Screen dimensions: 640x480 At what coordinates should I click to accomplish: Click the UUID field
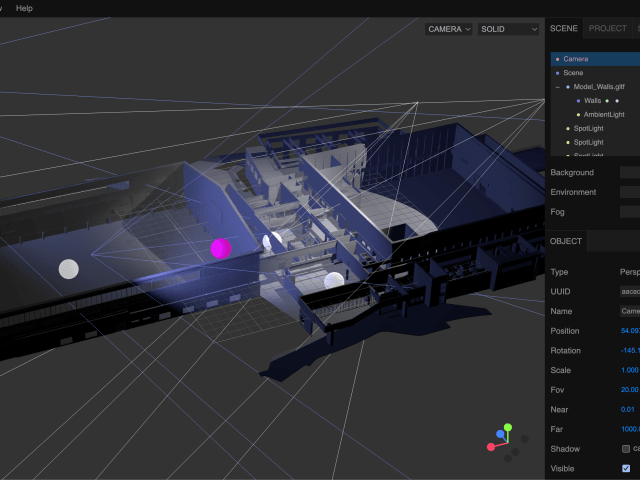click(630, 291)
